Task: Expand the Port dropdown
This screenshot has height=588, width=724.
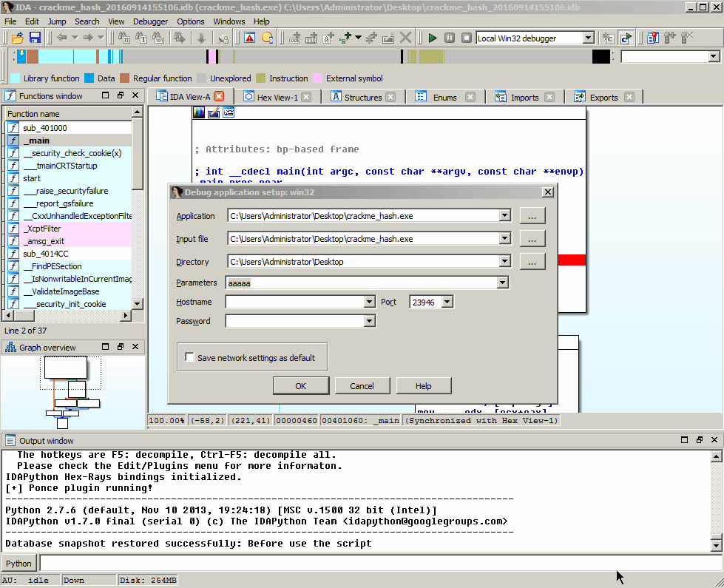Action: tap(447, 302)
